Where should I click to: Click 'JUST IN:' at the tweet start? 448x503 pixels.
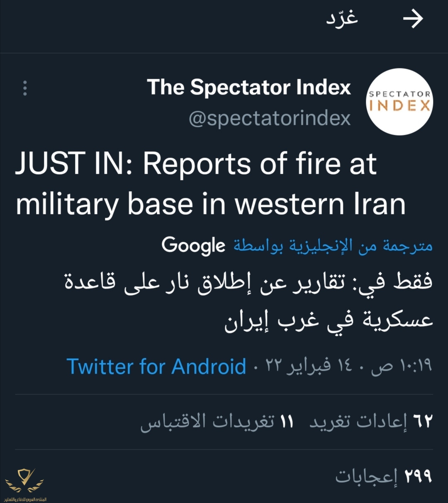(73, 164)
